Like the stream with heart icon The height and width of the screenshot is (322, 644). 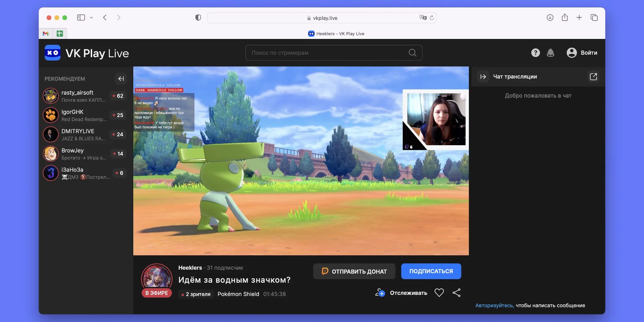coord(439,293)
